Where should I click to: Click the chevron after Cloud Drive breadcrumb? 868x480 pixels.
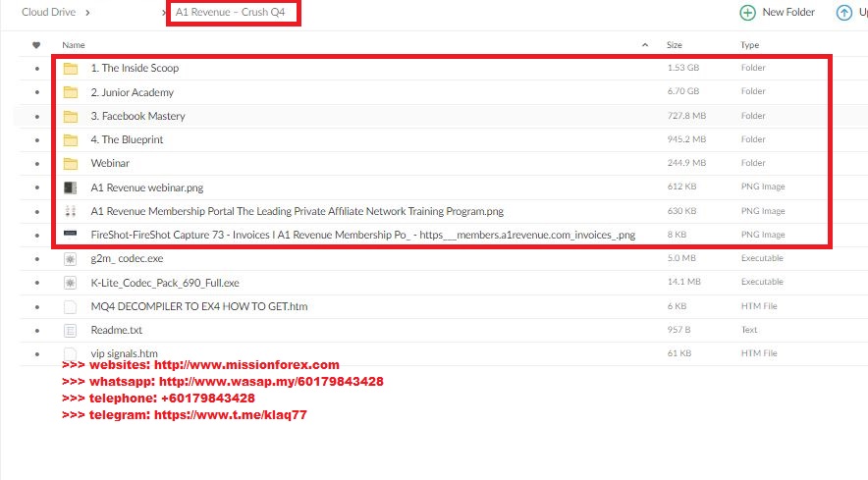coord(87,12)
